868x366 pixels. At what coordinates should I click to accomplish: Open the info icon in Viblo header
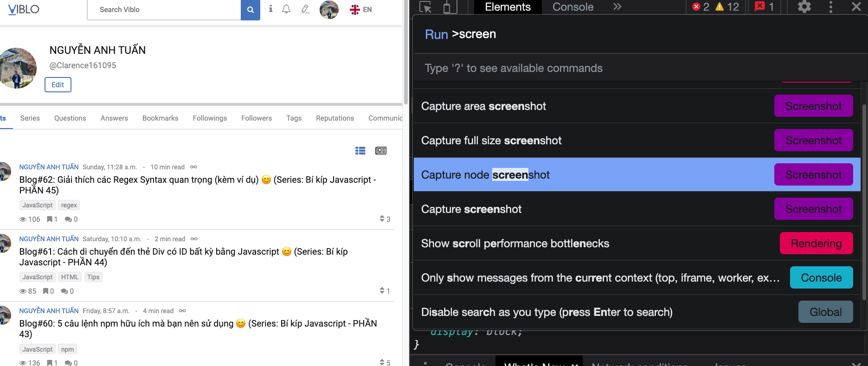click(270, 9)
